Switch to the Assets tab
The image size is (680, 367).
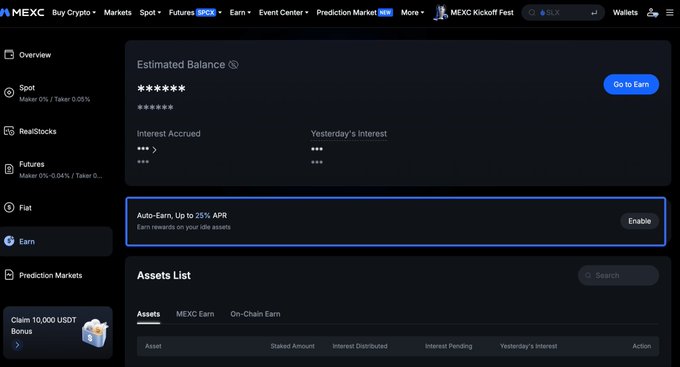(x=148, y=314)
